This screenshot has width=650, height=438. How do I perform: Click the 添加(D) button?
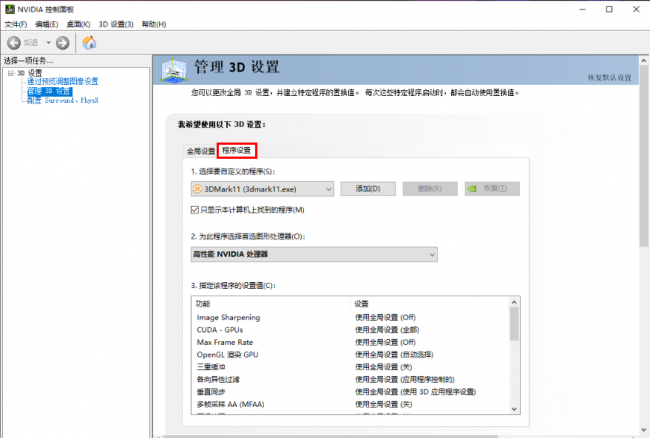[x=368, y=189]
